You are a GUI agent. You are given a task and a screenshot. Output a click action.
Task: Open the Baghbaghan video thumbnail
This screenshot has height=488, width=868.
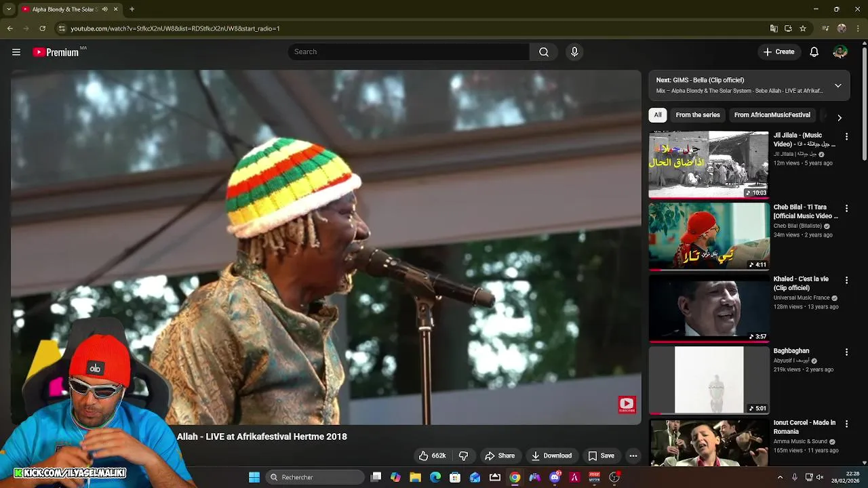709,380
